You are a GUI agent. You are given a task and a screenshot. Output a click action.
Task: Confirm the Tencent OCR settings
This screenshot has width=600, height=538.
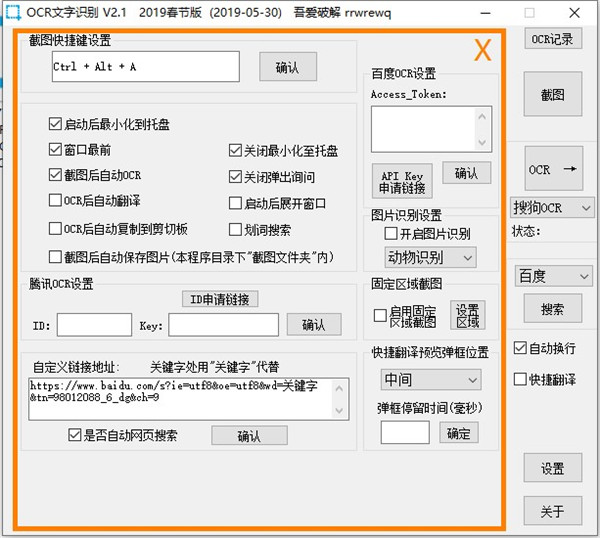click(x=314, y=325)
